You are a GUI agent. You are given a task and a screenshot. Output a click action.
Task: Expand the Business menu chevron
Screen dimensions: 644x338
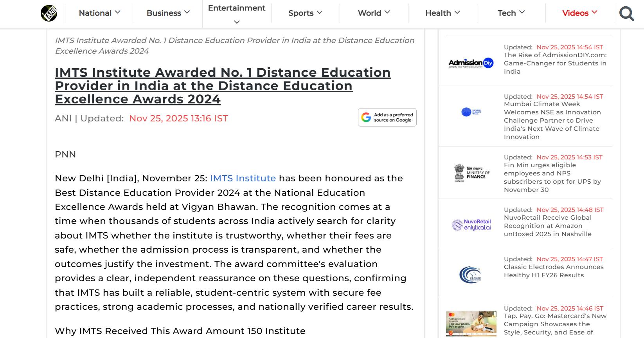(x=187, y=13)
